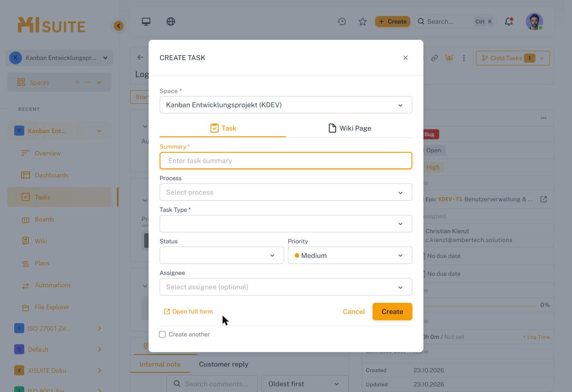Open the Space dropdown in dialog
The height and width of the screenshot is (392, 572).
click(x=286, y=105)
